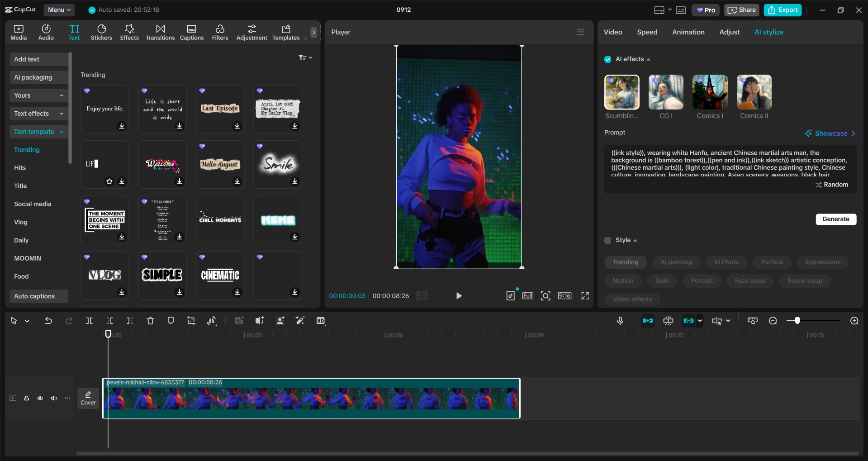The width and height of the screenshot is (868, 461).
Task: Collapse the AI effects section arrow
Action: [649, 60]
